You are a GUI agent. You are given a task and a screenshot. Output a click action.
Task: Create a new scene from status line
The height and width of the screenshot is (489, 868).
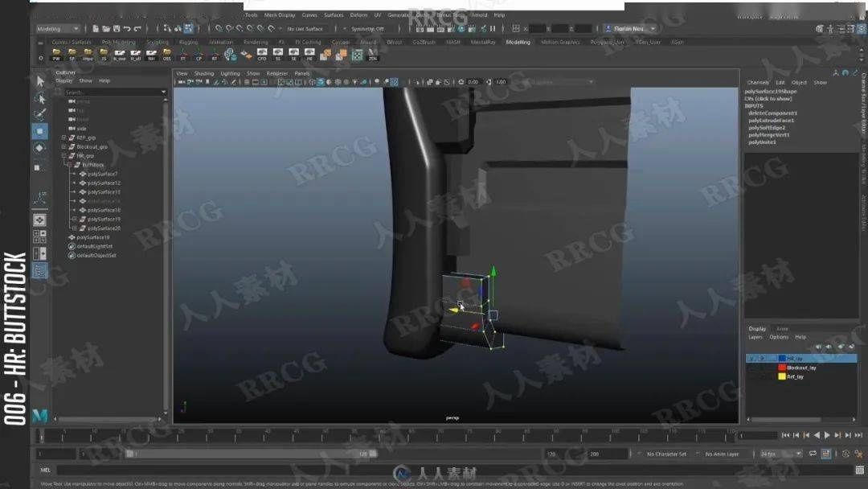pos(95,28)
